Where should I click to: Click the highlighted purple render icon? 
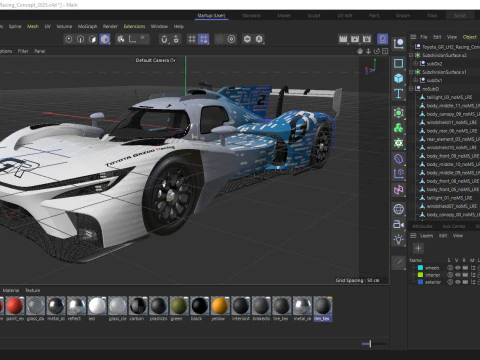382,39
